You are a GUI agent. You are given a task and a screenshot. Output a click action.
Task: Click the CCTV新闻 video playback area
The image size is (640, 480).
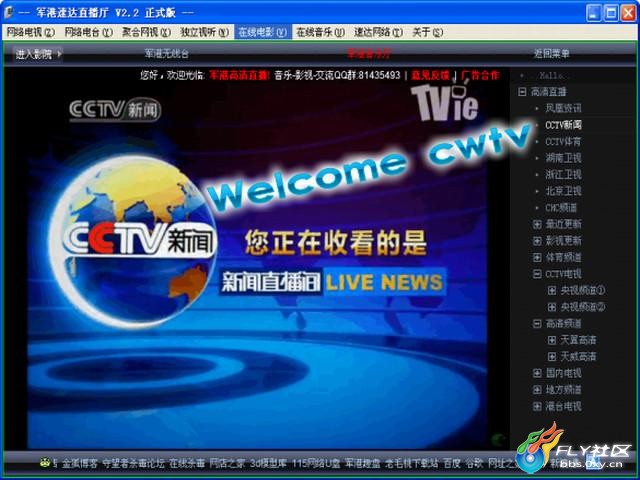pyautogui.click(x=257, y=265)
